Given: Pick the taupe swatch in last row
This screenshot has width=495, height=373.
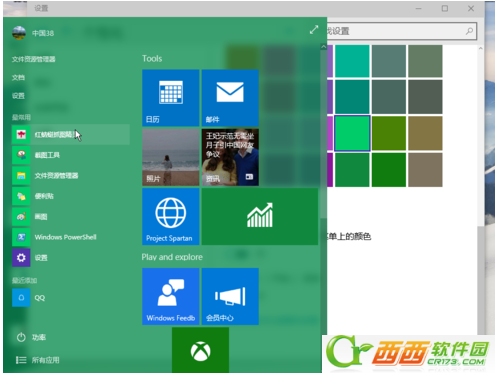Looking at the screenshot, I should pyautogui.click(x=425, y=170).
